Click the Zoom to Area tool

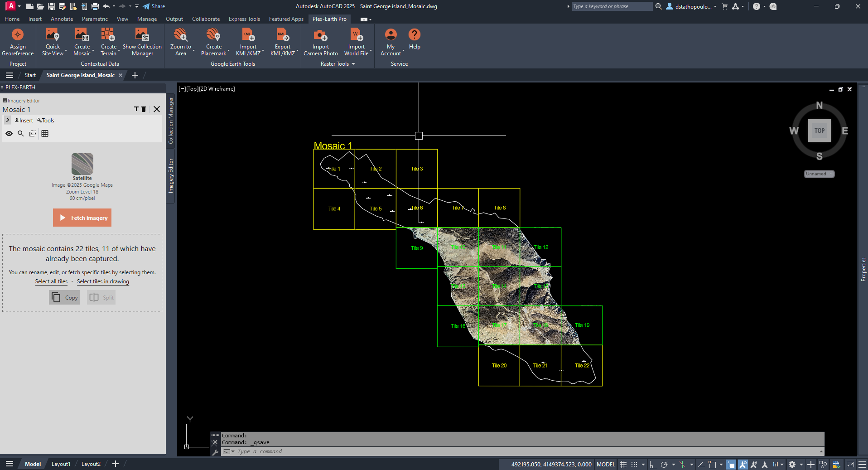click(180, 42)
